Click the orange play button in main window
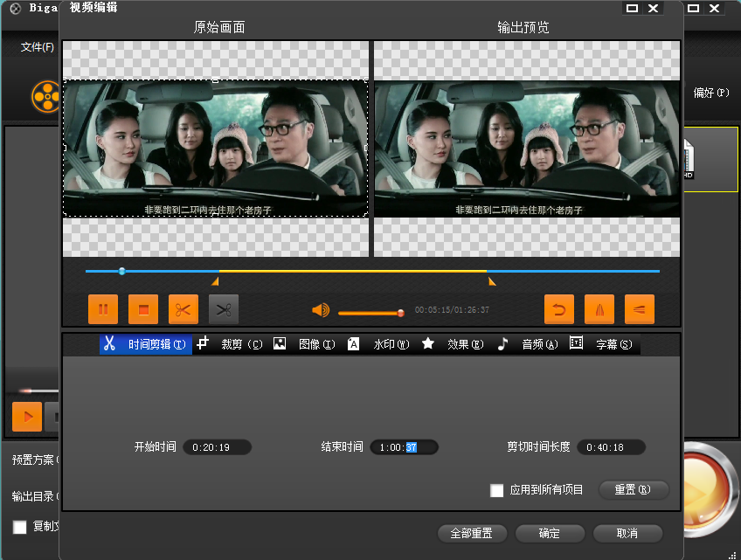The width and height of the screenshot is (741, 560). tap(27, 417)
